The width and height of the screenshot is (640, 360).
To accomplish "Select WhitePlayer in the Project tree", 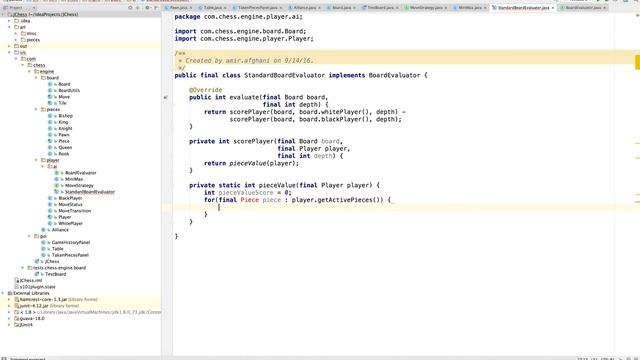I will [71, 223].
